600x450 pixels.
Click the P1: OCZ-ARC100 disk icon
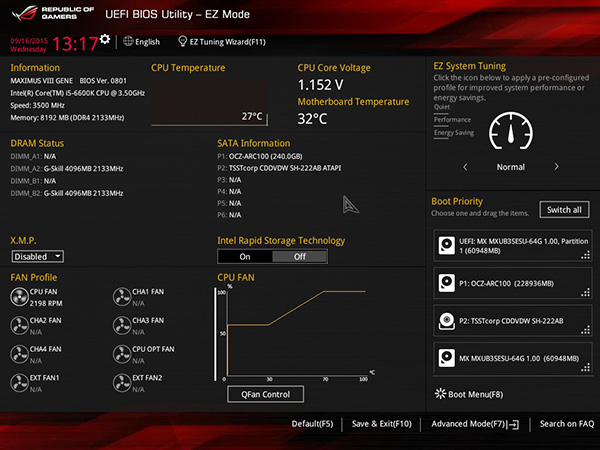click(x=447, y=283)
